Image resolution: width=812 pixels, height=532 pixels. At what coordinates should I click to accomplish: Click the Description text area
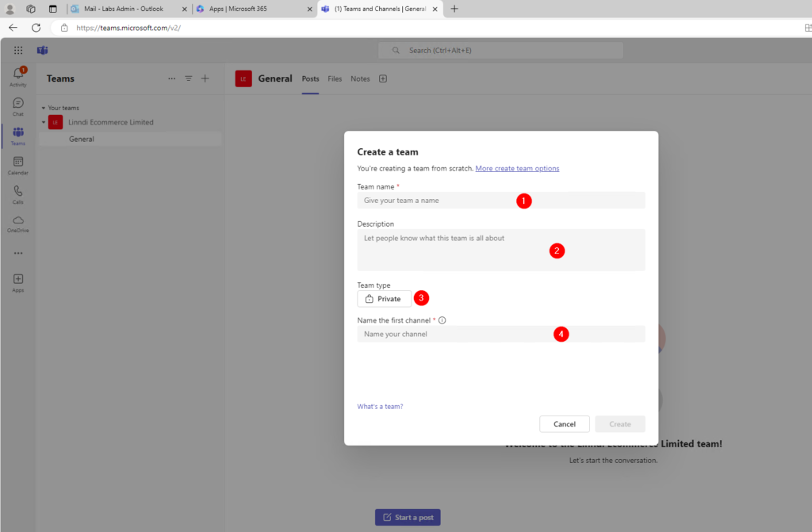[501, 250]
